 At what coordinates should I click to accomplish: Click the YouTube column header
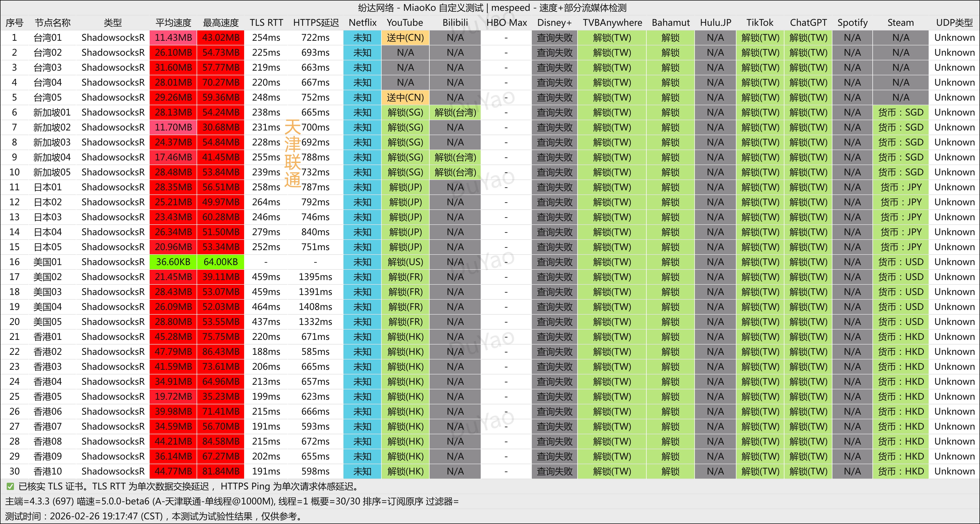click(405, 23)
